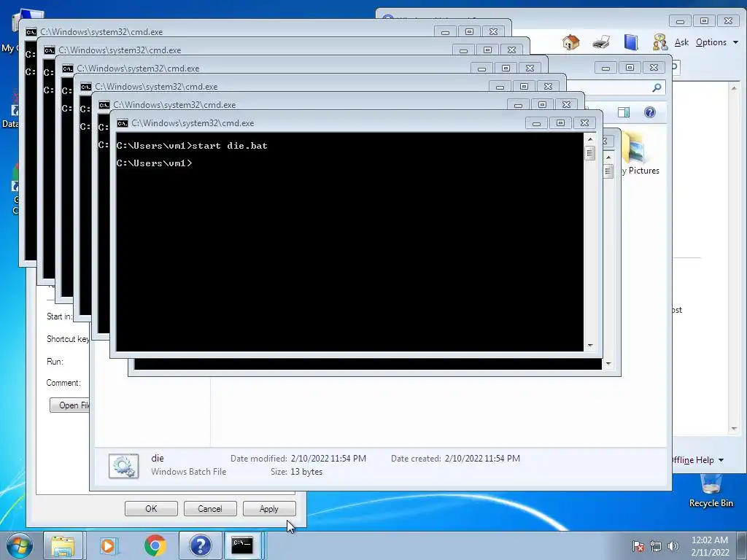Click 'Size: 13 bytes' detail text
This screenshot has height=560, width=747.
(296, 472)
